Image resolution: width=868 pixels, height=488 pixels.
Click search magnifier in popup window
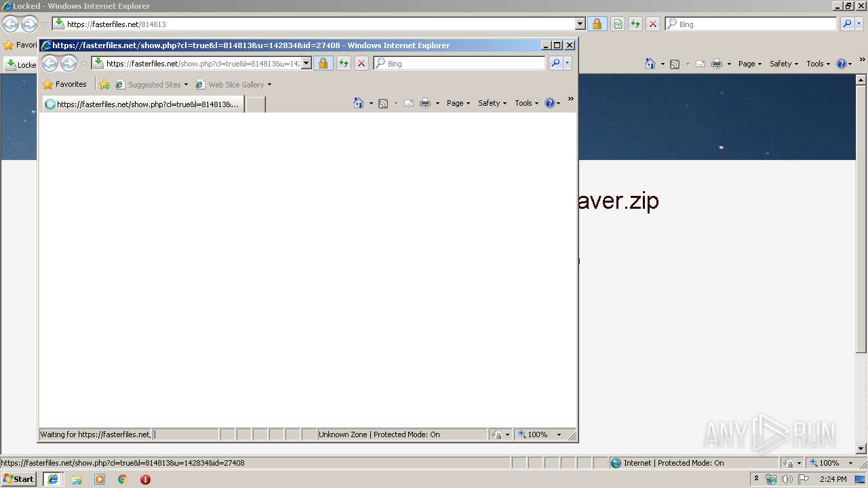click(x=555, y=63)
